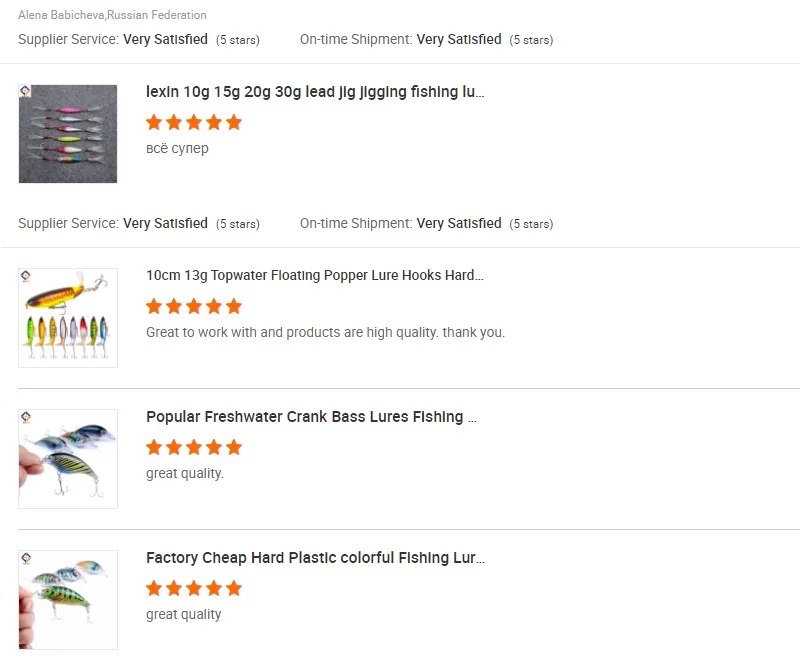Visit the Popular Freshwater Crank Bass Lures link
Image resolution: width=800 pixels, height=668 pixels.
(x=311, y=417)
